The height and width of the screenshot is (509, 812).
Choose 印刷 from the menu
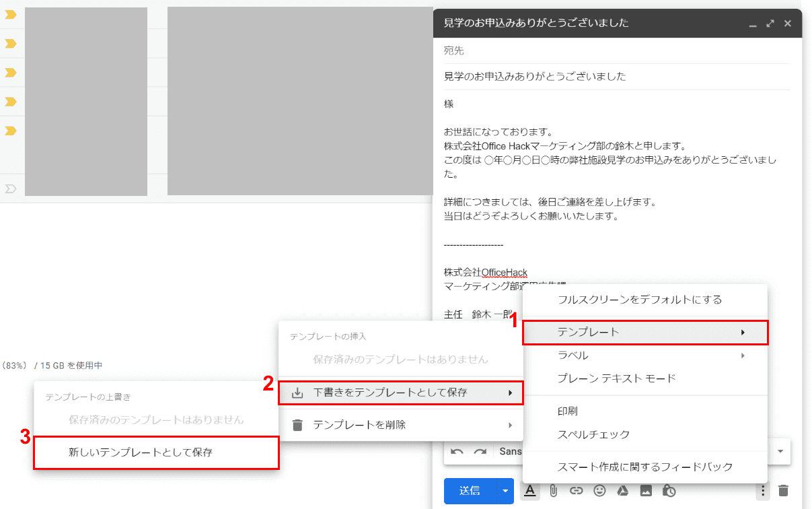[645, 411]
